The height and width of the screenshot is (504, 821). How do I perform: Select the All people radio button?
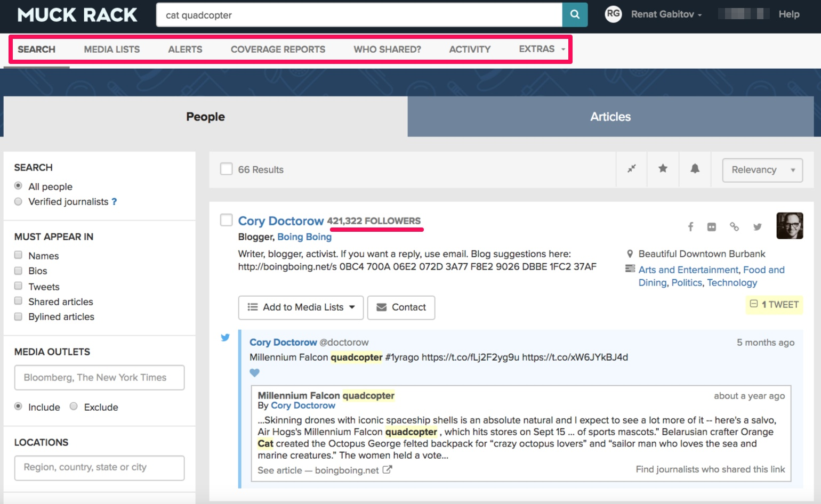(x=18, y=186)
